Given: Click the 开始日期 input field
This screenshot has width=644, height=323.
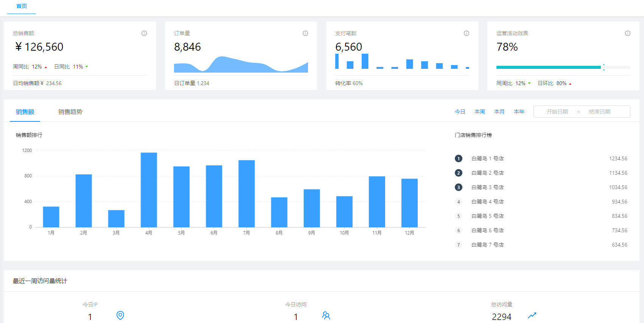Looking at the screenshot, I should pyautogui.click(x=557, y=112).
